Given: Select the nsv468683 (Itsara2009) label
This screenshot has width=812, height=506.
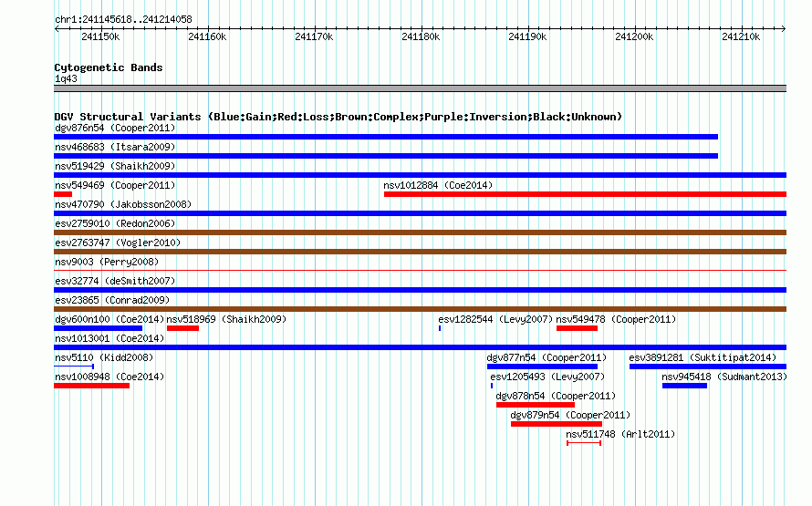Looking at the screenshot, I should click(x=115, y=147).
